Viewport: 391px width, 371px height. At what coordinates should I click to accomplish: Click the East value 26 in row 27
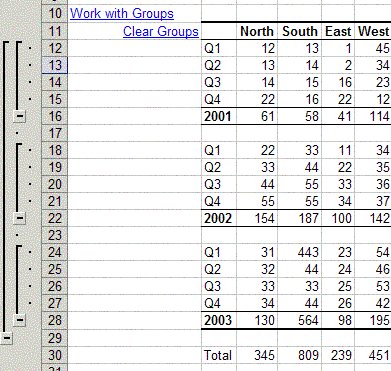pyautogui.click(x=338, y=303)
